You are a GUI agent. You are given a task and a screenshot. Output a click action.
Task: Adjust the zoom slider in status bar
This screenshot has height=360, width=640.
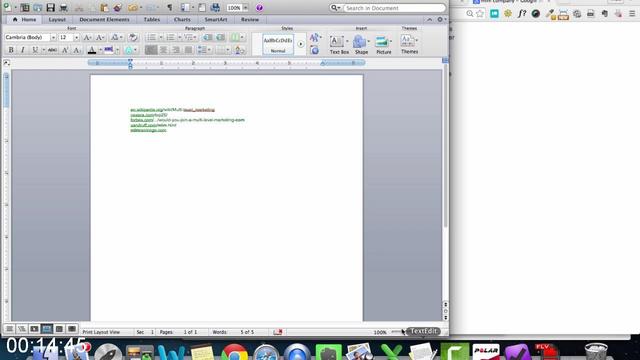click(396, 332)
